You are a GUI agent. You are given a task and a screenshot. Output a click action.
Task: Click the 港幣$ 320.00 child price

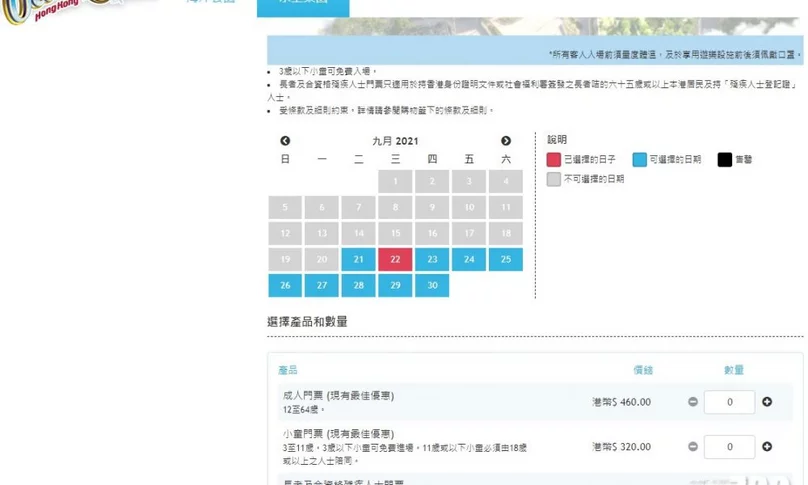621,447
